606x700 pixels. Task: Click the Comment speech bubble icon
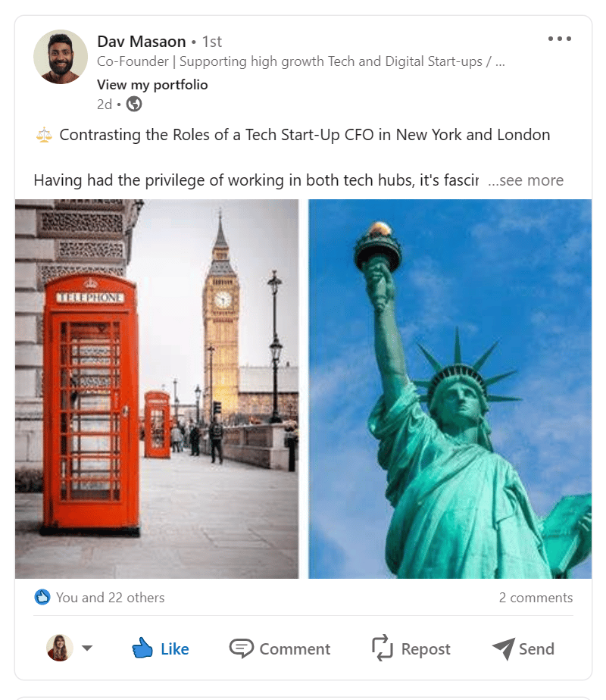(241, 648)
